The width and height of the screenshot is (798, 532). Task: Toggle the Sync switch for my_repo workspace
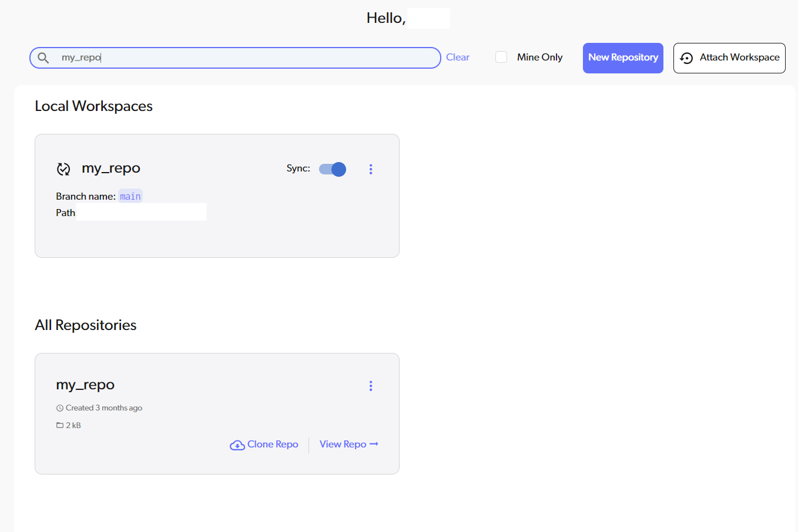click(x=333, y=169)
